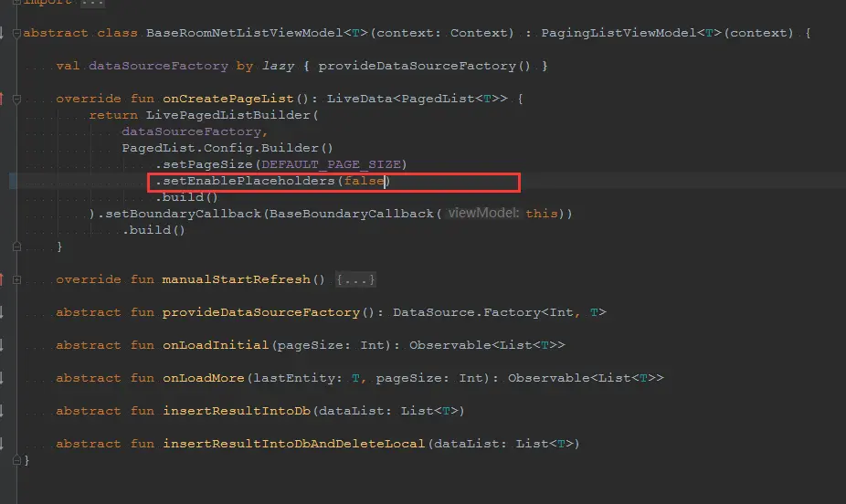846x504 pixels.
Task: Click 'Observable' in the onLoadInitial return type
Action: point(450,345)
